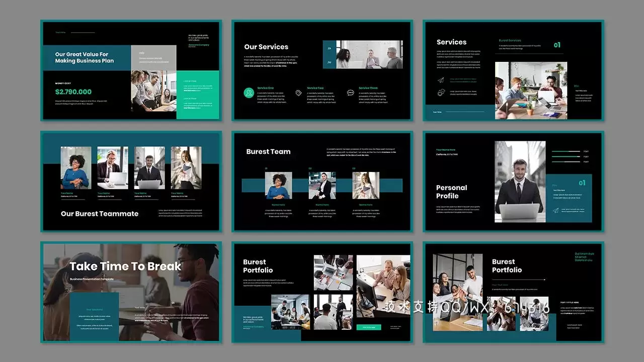Click the green people icon beside Service One
644x362 pixels.
(249, 93)
